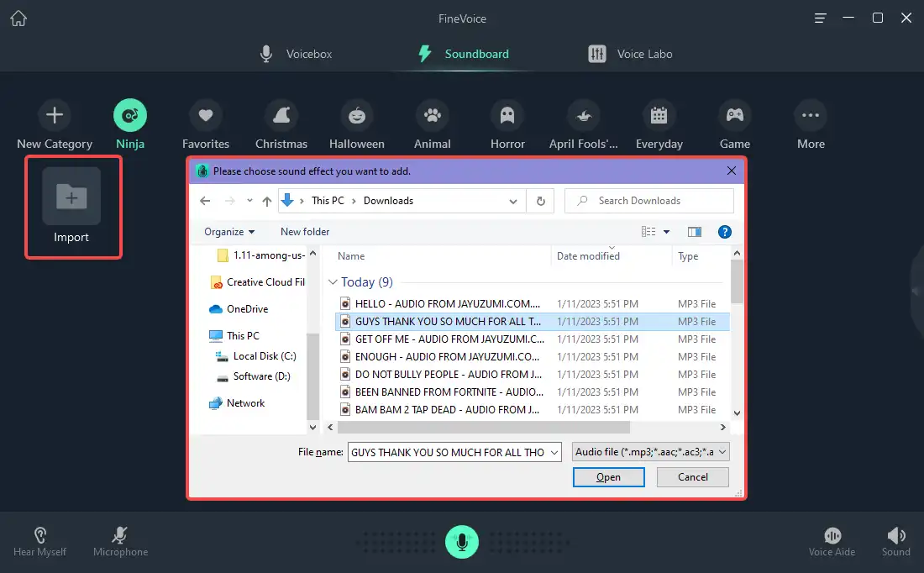Screen dimensions: 924x573
Task: Select OneDrive in navigation tree
Action: coord(239,309)
